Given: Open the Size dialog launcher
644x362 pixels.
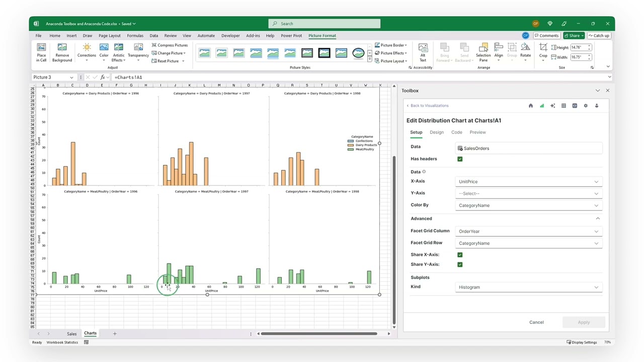Looking at the screenshot, I should pyautogui.click(x=592, y=67).
